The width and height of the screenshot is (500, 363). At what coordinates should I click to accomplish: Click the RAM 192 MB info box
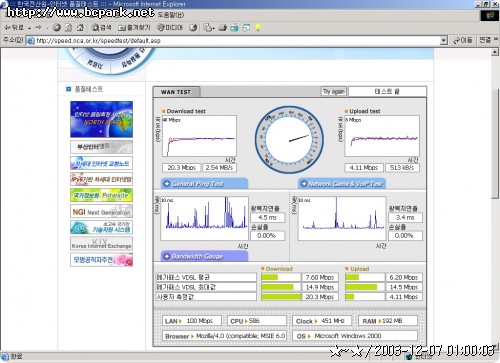[388, 321]
